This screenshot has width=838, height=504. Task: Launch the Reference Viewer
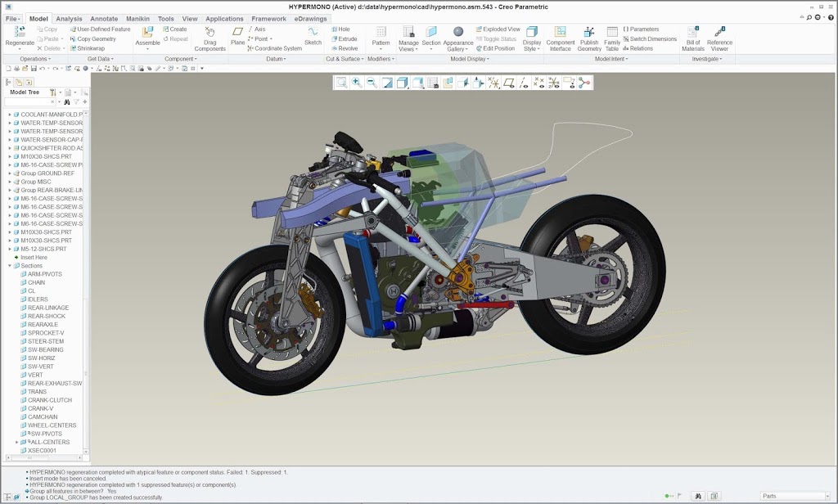pos(719,33)
